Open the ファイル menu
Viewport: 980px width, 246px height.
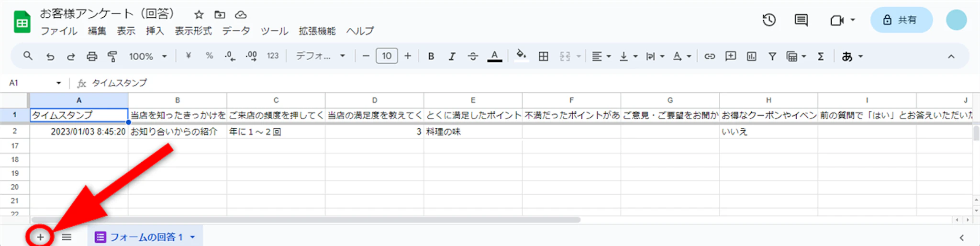(x=59, y=31)
